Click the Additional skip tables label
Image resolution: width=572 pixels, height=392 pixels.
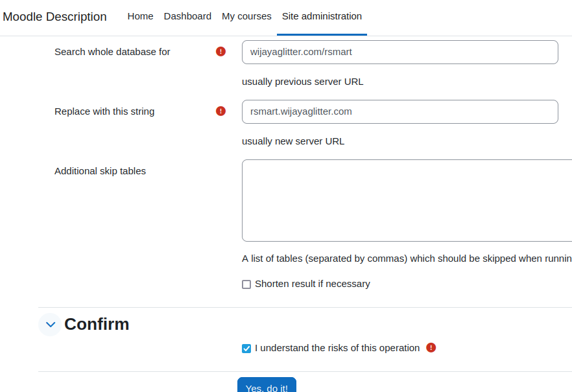[100, 171]
